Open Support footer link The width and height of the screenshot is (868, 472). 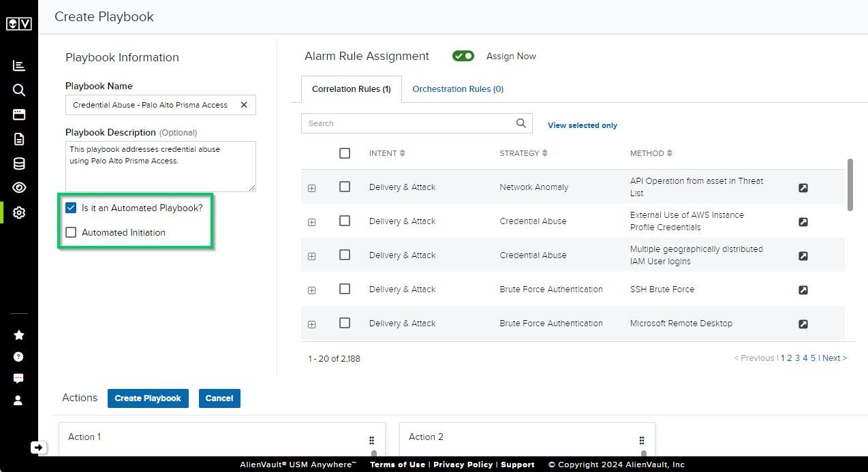coord(518,465)
